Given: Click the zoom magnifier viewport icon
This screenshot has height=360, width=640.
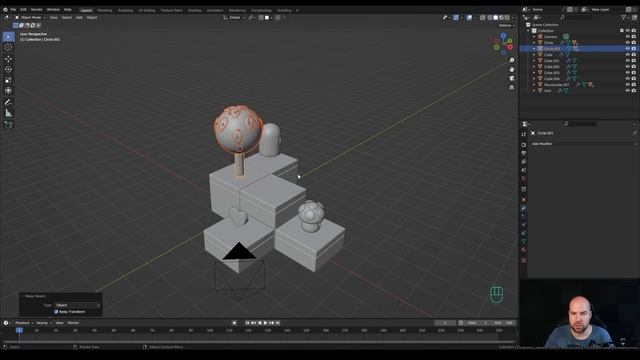Looking at the screenshot, I should click(511, 60).
